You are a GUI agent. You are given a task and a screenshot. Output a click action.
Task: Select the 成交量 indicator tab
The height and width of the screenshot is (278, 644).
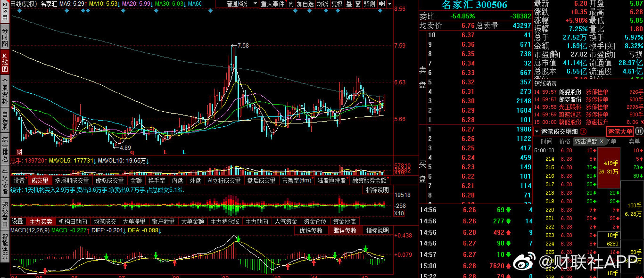[40, 180]
